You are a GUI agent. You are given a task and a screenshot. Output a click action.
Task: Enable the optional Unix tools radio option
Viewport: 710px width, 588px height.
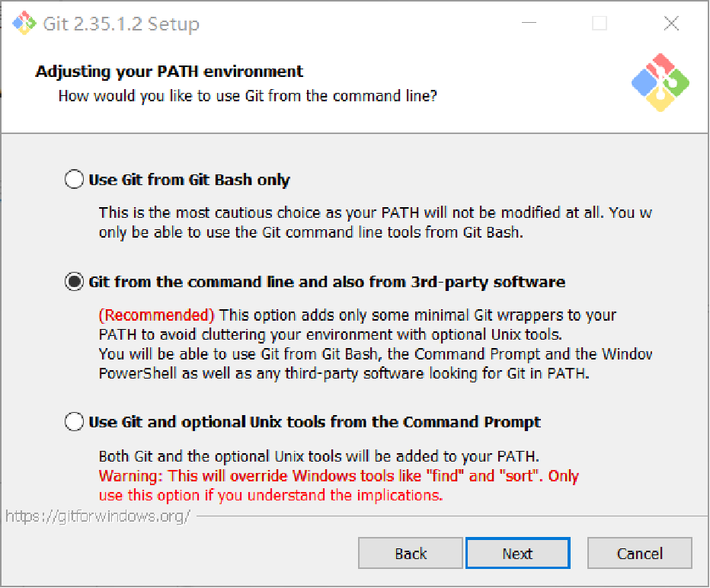click(74, 422)
